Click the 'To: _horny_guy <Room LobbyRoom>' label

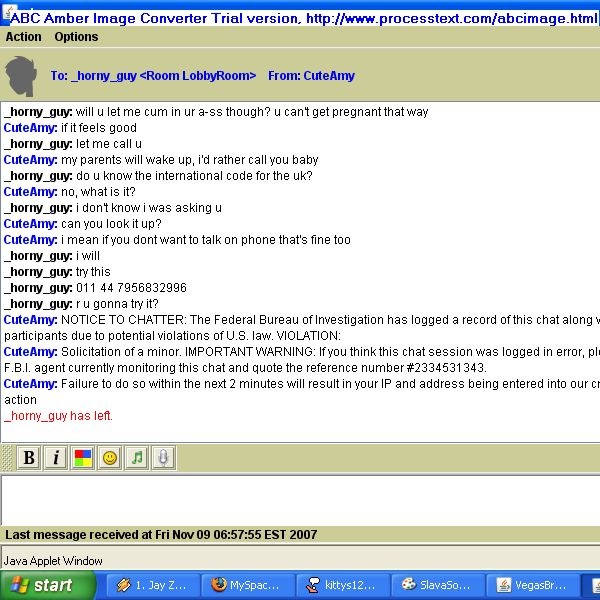pos(153,76)
